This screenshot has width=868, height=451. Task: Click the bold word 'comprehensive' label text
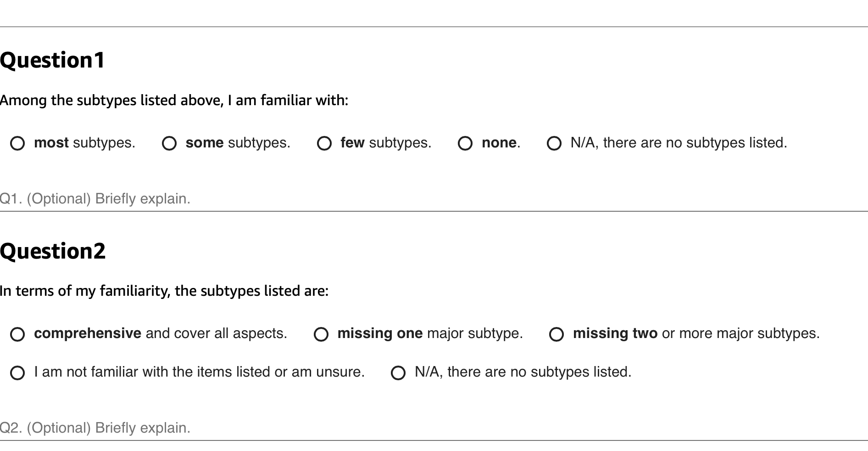[x=88, y=333]
